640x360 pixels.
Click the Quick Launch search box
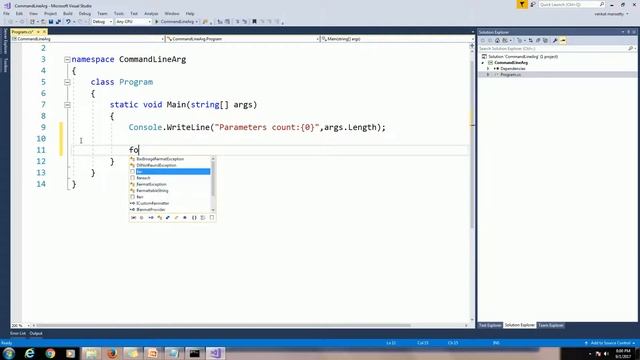(571, 4)
